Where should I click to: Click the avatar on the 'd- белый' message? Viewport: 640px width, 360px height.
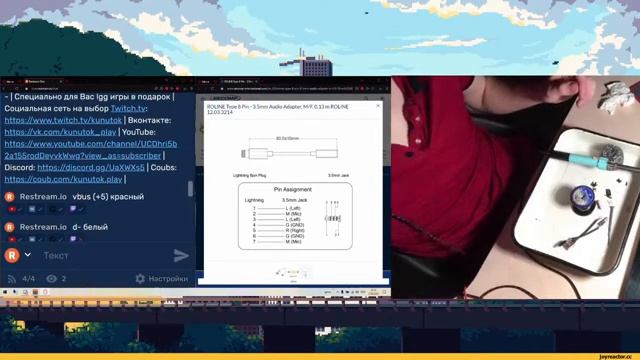pos(9,227)
